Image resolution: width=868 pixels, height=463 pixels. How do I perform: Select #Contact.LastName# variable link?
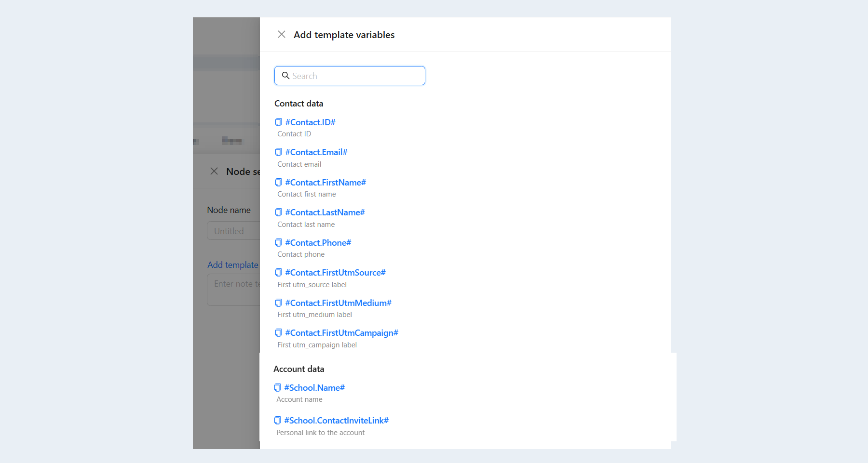(x=325, y=212)
